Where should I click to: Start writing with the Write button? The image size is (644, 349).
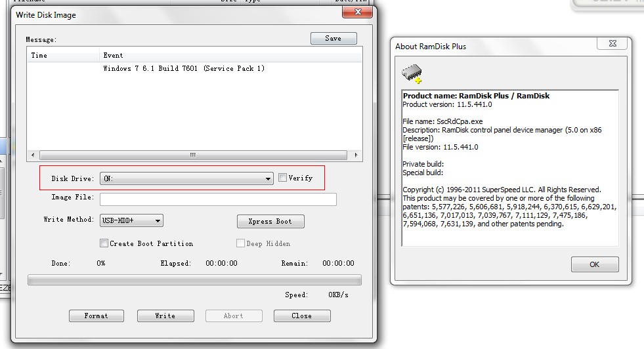click(165, 316)
